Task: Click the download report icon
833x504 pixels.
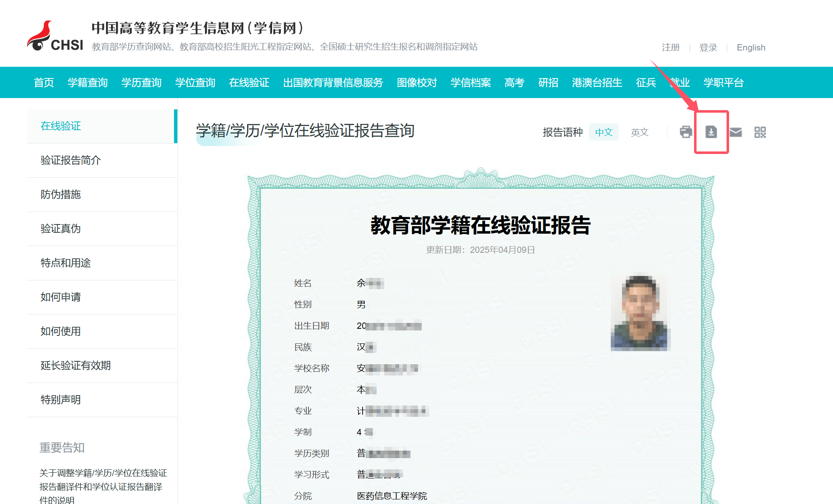Action: coord(711,132)
